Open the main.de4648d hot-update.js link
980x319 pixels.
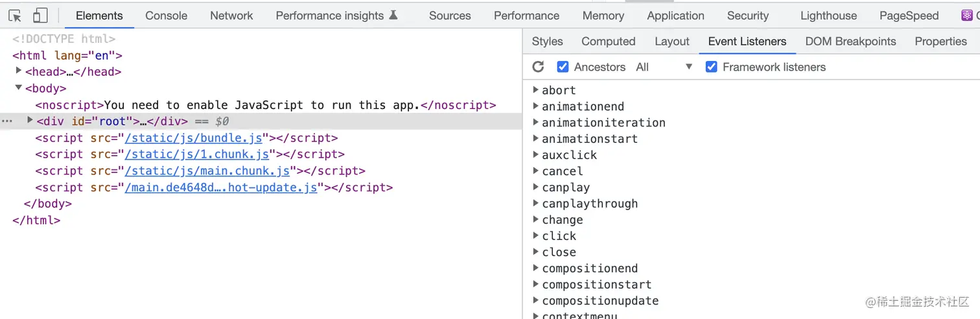221,187
